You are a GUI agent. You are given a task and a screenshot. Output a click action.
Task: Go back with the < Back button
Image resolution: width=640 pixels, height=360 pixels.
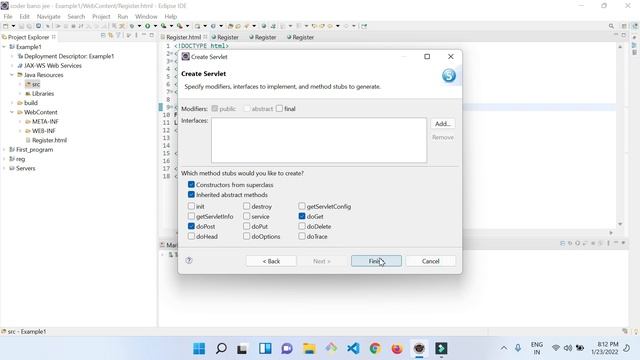(271, 261)
